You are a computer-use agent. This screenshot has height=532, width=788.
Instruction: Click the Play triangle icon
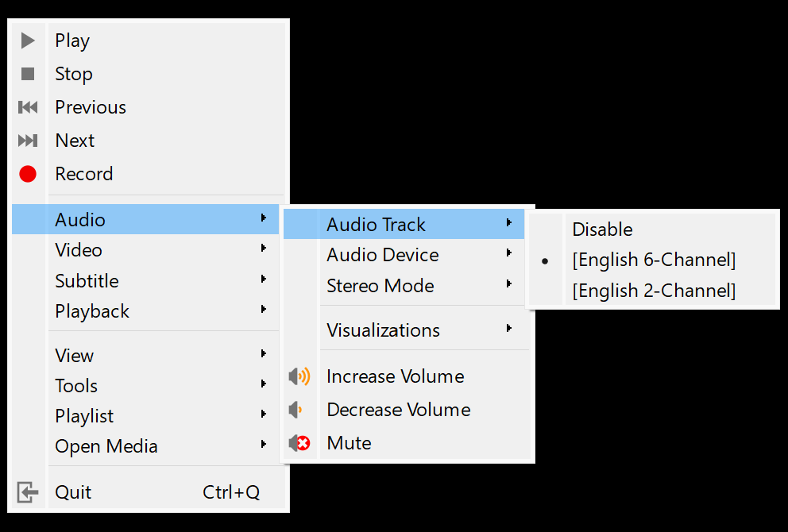click(28, 40)
